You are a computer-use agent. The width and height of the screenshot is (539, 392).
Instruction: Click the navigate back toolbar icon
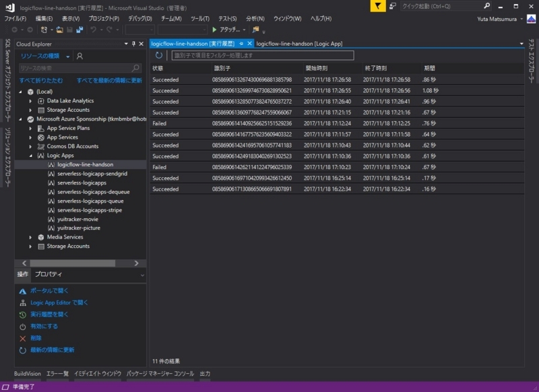[x=15, y=30]
